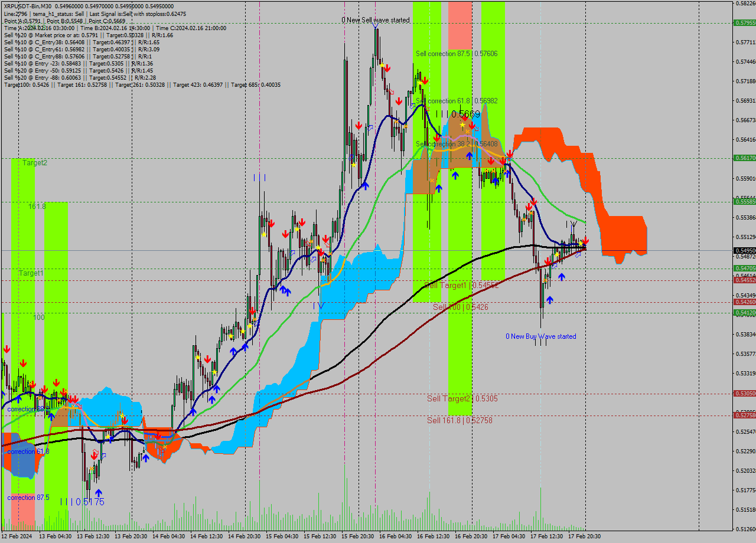This screenshot has width=756, height=543.
Task: Click the 0.58220 top price axis value
Action: click(746, 3)
